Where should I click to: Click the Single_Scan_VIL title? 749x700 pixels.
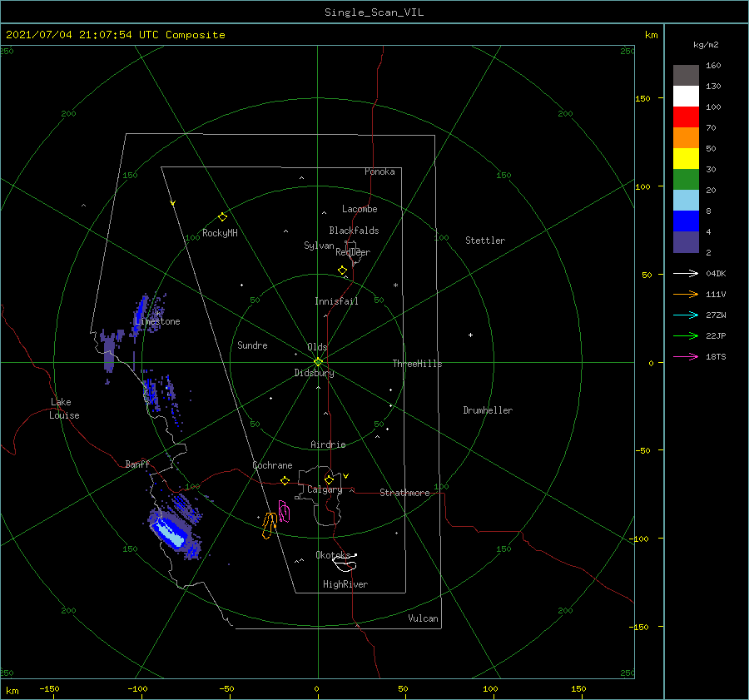374,12
